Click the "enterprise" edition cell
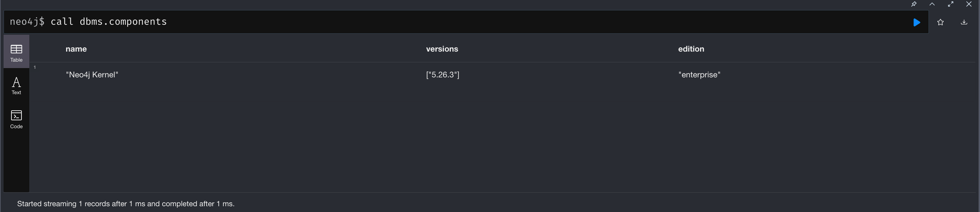The image size is (980, 212). pyautogui.click(x=699, y=75)
